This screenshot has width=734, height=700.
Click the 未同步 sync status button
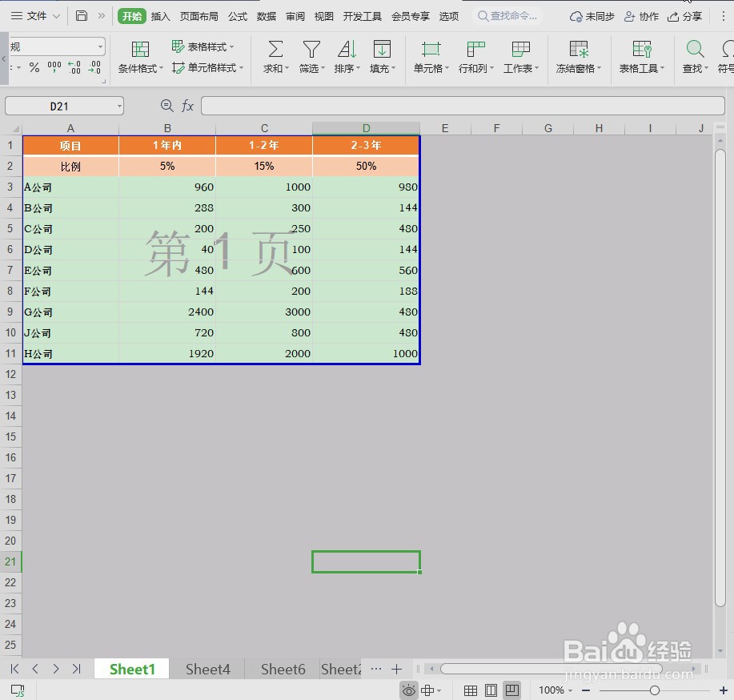click(x=596, y=15)
